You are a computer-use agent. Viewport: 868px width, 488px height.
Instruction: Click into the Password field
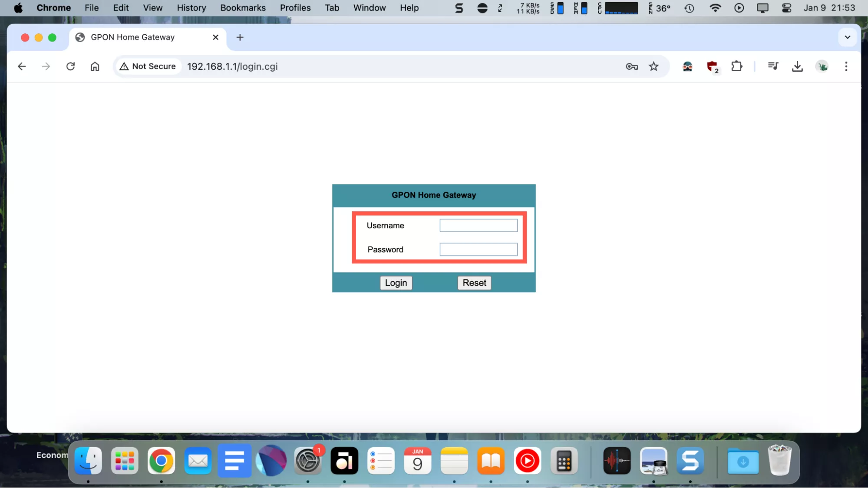[479, 249]
